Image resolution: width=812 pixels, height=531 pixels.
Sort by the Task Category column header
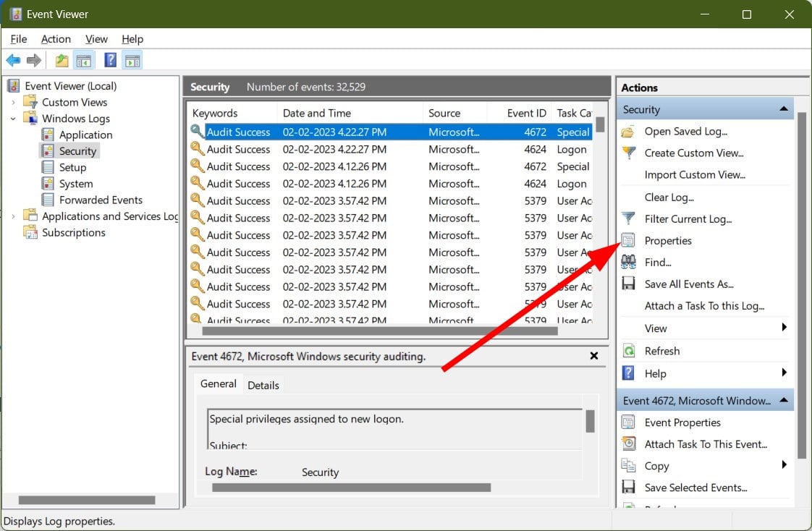[x=573, y=113]
